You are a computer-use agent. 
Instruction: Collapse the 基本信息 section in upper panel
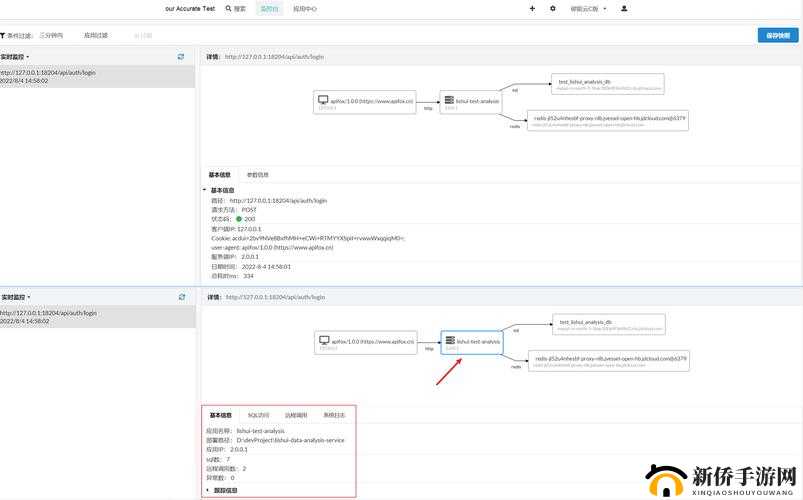click(205, 190)
